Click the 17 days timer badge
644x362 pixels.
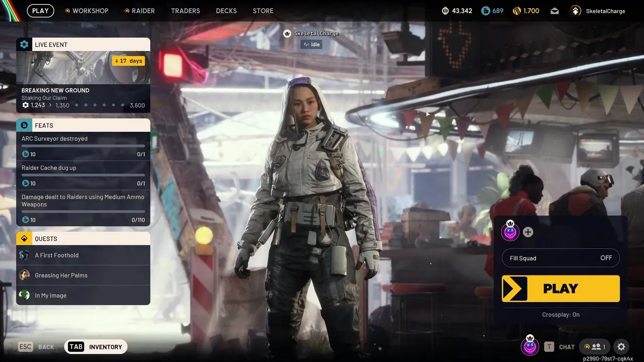128,61
